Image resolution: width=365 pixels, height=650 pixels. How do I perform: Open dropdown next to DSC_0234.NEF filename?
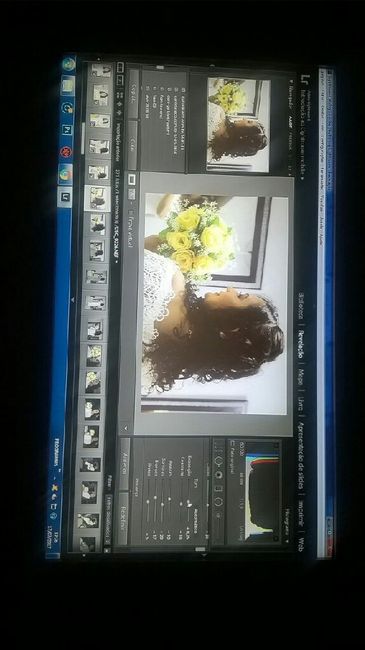click(117, 262)
